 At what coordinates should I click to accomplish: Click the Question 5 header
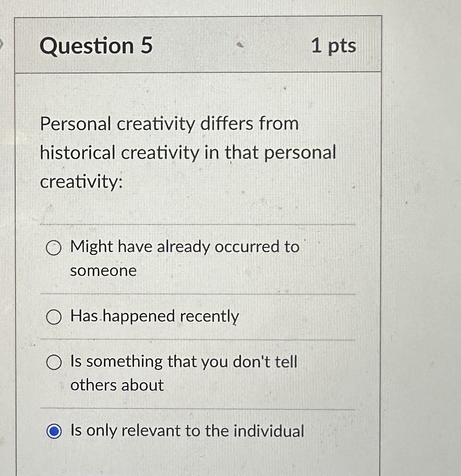(97, 46)
